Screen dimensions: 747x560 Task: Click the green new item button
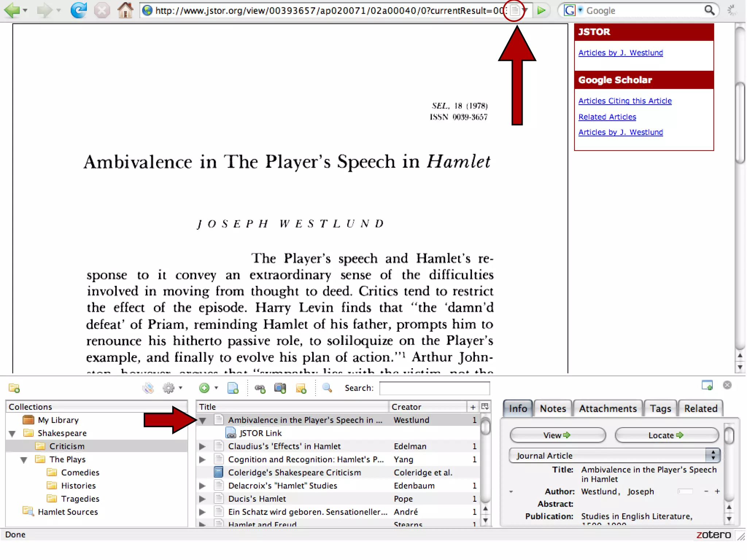[204, 388]
